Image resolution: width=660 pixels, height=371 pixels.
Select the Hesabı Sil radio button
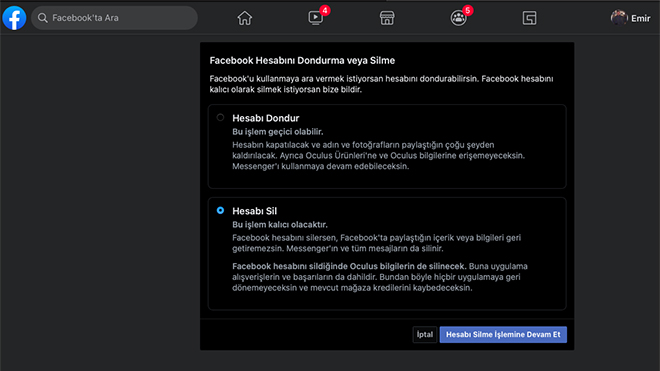(x=220, y=210)
